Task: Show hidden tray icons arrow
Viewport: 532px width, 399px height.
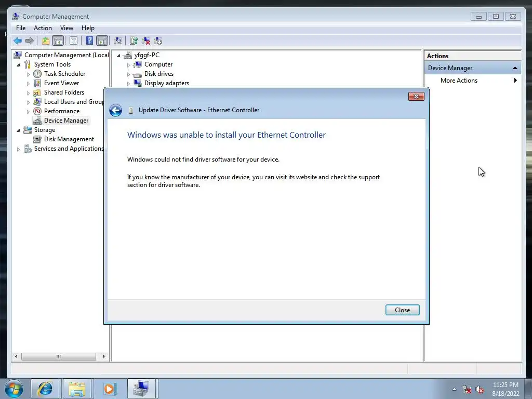Action: tap(454, 389)
